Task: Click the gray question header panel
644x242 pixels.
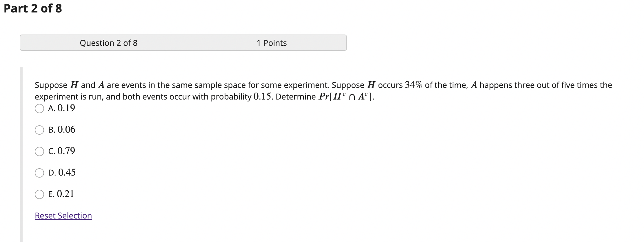Action: [x=183, y=43]
